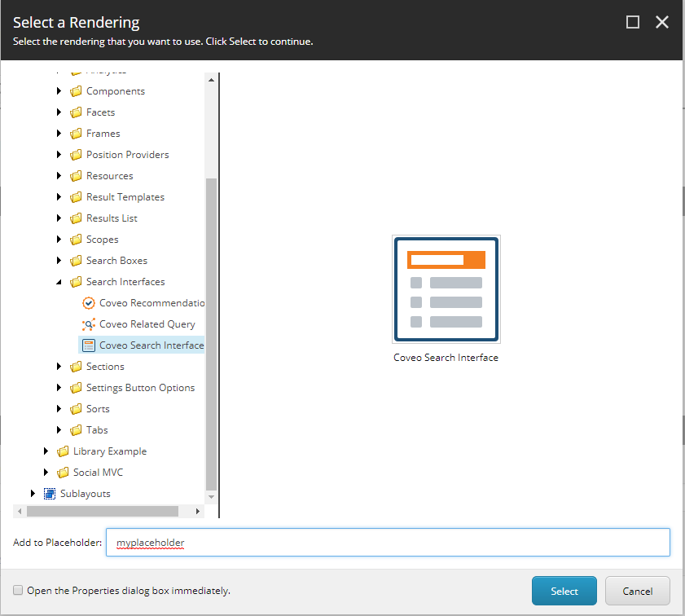Enable the Open Properties dialog immediately checkbox
This screenshot has height=616, width=685.
[x=17, y=590]
